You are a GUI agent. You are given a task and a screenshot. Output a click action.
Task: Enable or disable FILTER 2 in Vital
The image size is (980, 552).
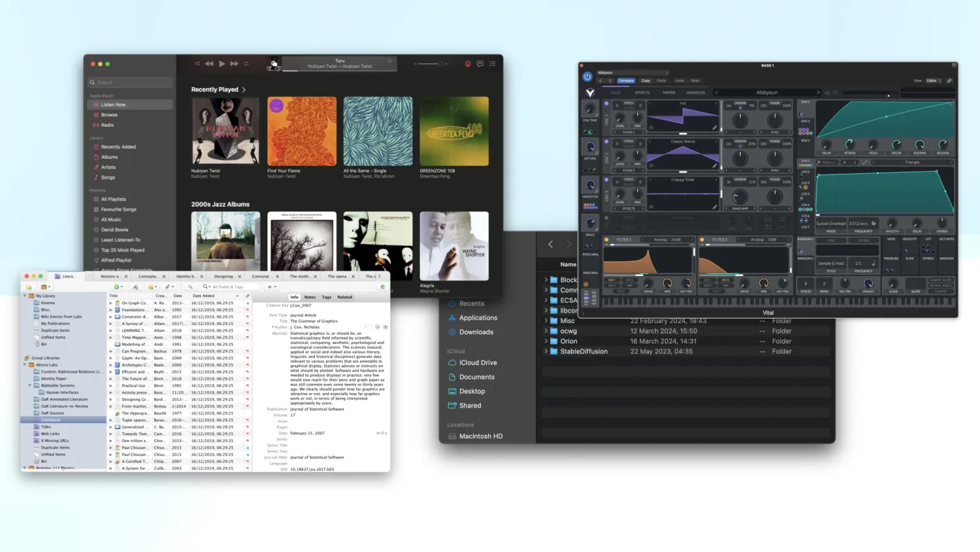[x=702, y=240]
